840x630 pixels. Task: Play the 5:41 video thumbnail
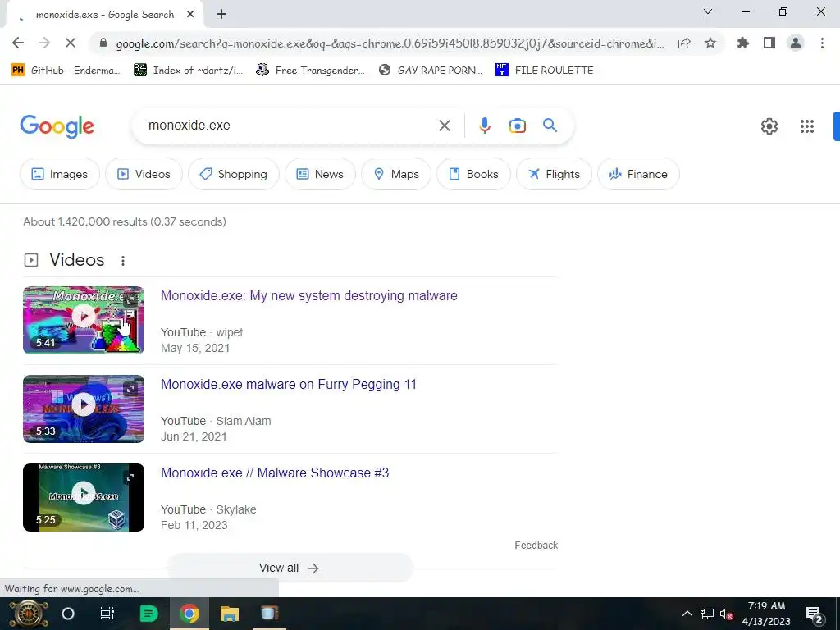(x=84, y=320)
